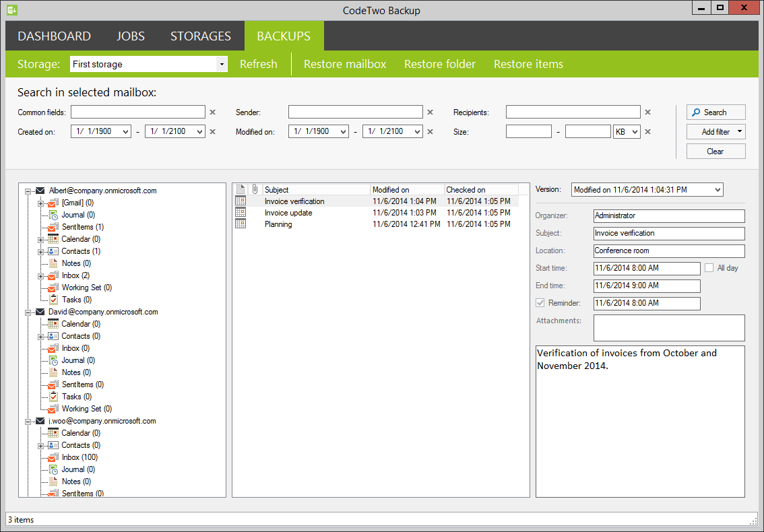Select Working Set (0) under David's mailbox

[87, 409]
